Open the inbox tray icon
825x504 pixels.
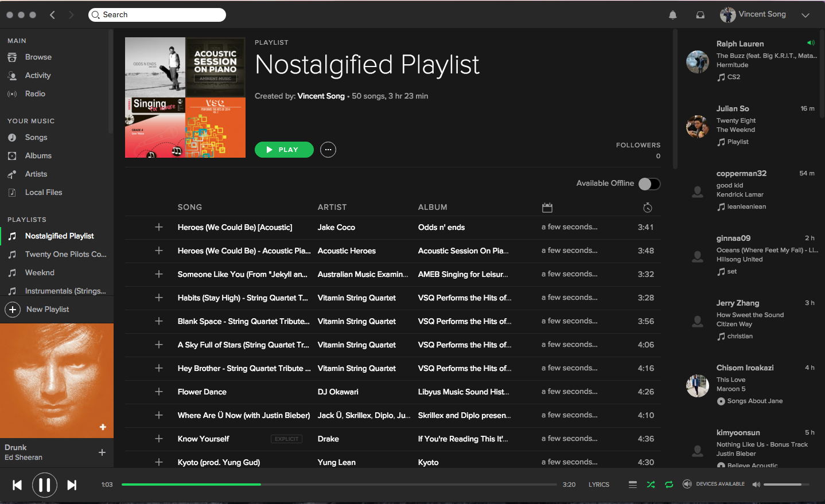701,15
